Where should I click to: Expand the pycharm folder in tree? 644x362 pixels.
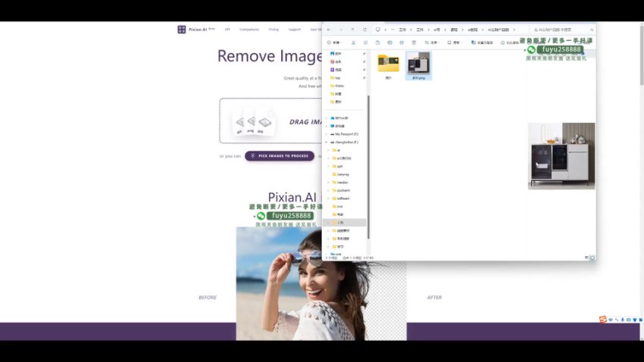329,190
